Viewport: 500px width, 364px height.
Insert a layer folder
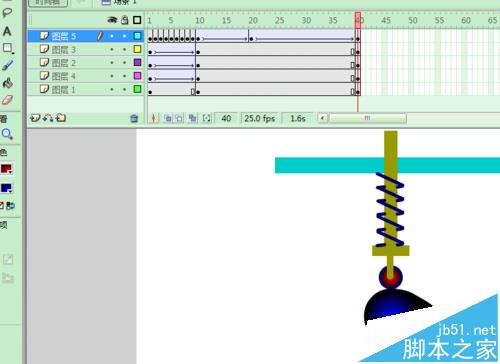[61, 118]
